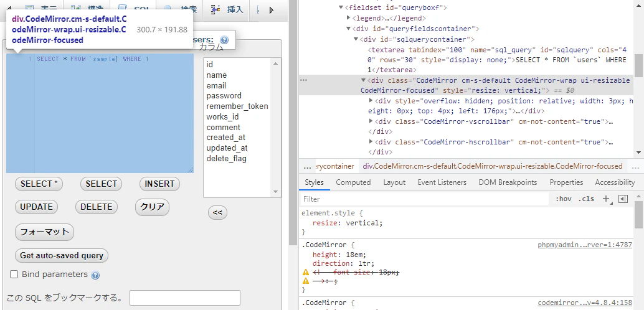Focus the SQL bookmark name field
The image size is (644, 310).
point(185,298)
